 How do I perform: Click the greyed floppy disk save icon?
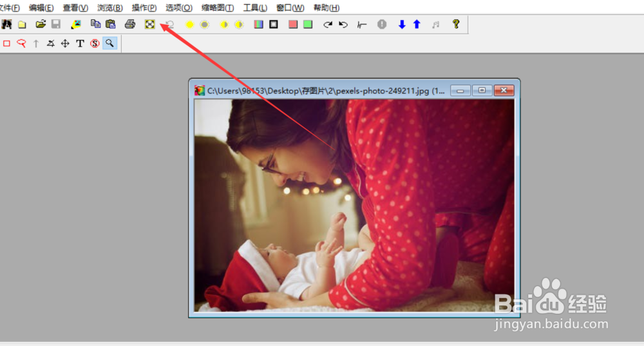(56, 24)
